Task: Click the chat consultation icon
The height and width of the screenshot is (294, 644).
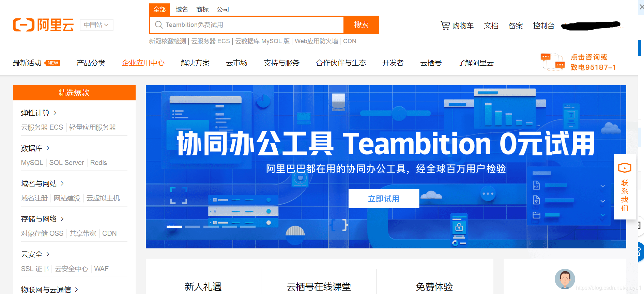Action: pos(553,62)
